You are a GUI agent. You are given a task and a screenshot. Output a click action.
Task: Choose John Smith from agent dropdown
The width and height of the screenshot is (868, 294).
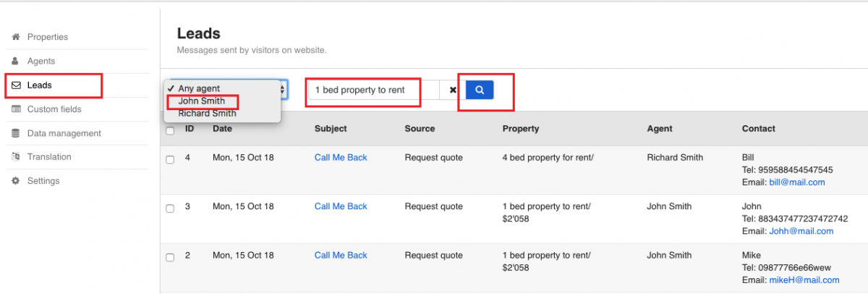click(202, 101)
